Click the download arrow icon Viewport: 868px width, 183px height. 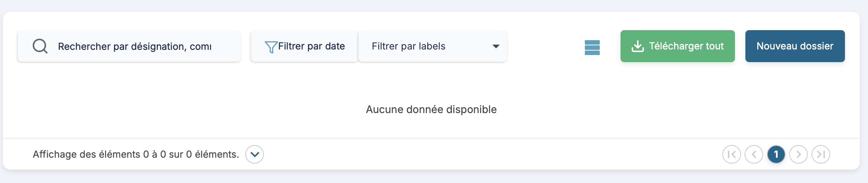click(x=638, y=46)
